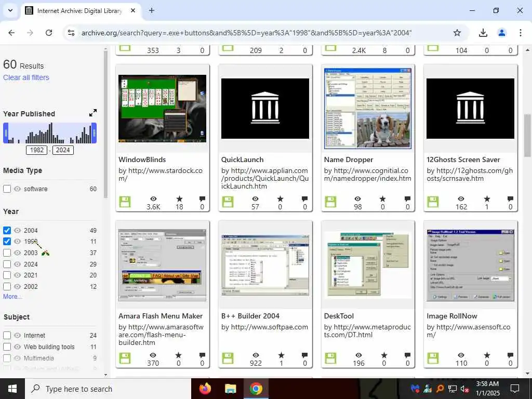Viewport: 532px width, 399px height.
Task: Open Amara Flash Menu Maker title
Action: click(161, 316)
